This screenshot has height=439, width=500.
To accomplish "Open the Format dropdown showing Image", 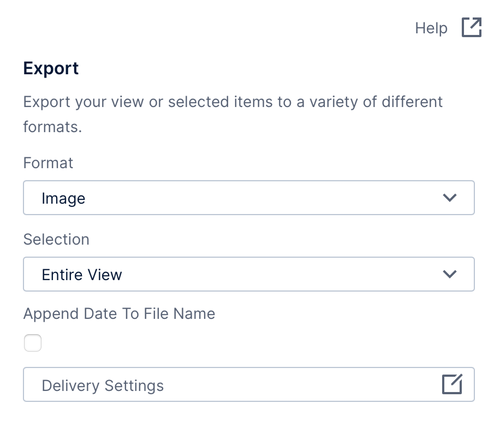I will [x=249, y=198].
